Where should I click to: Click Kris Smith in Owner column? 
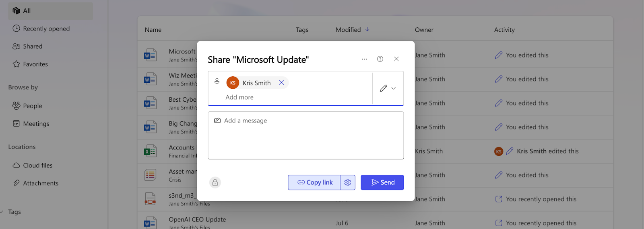point(429,151)
